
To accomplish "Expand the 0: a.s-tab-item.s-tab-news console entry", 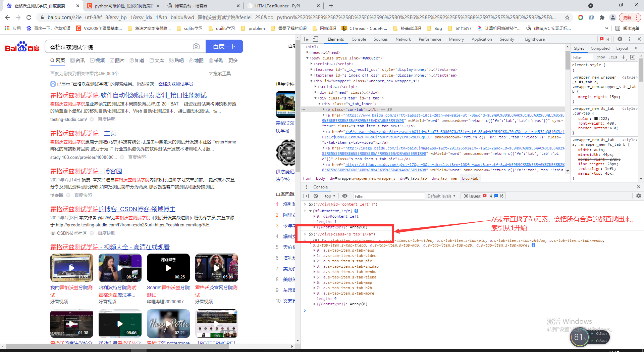I will pos(314,250).
